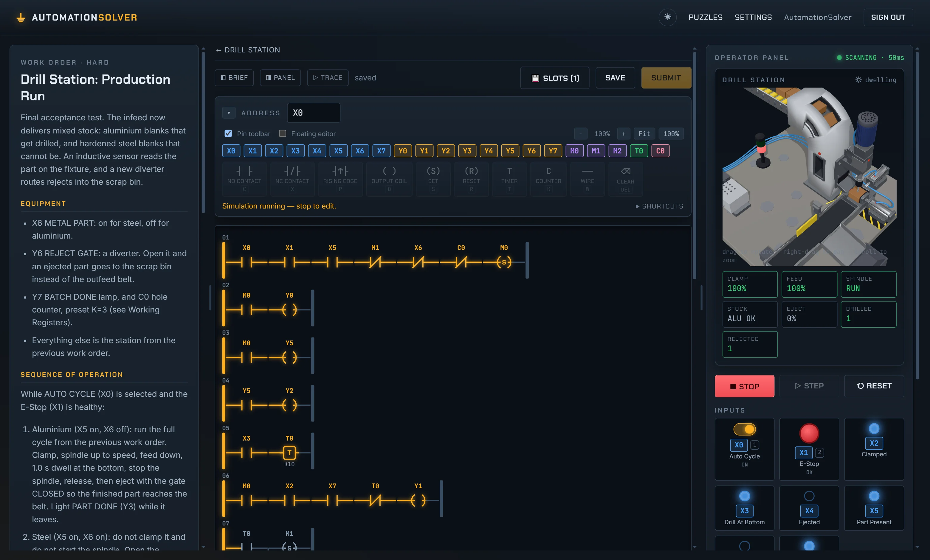Click the M0 set coil in rung 01

(x=504, y=262)
